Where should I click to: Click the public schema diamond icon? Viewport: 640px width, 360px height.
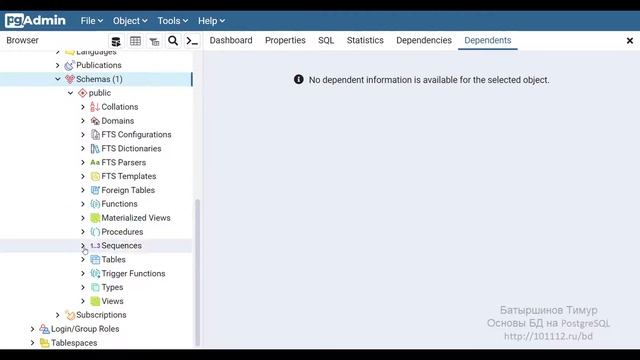pos(82,93)
